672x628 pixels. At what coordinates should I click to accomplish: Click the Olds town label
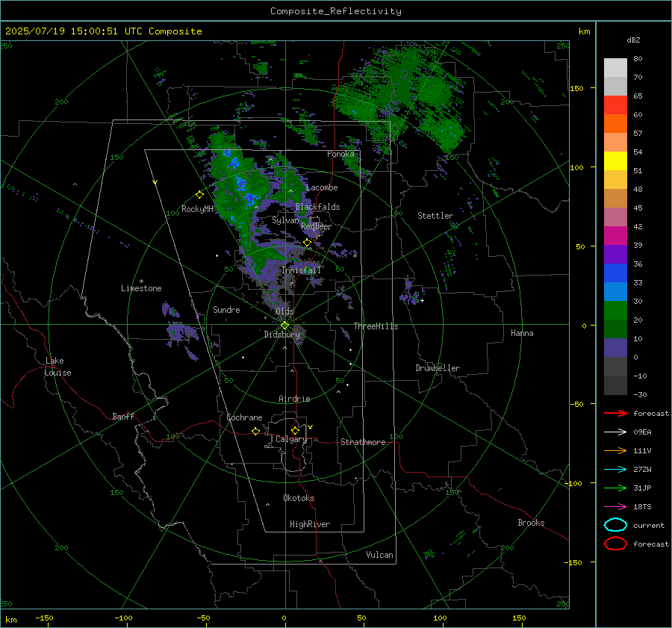coord(284,311)
